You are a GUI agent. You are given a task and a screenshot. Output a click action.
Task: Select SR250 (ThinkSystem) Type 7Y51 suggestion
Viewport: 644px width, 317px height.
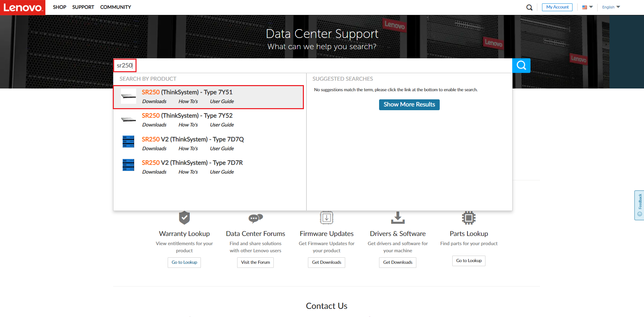tap(187, 92)
